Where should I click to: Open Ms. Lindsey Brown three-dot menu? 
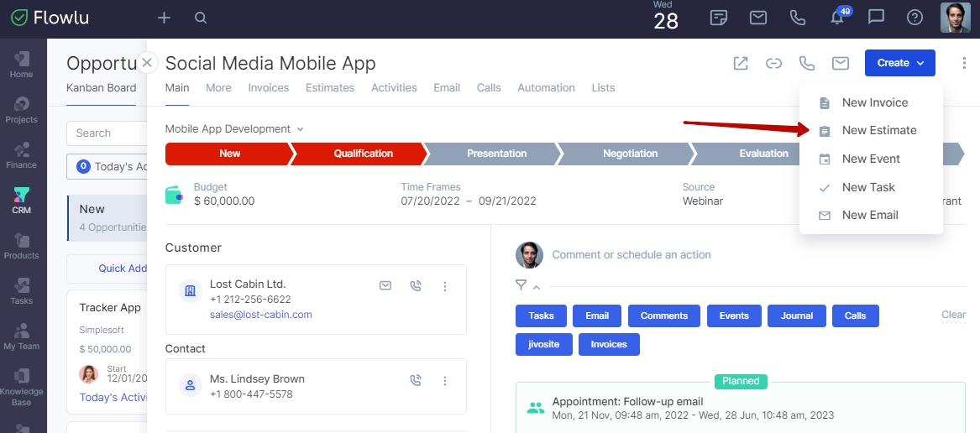click(x=445, y=380)
